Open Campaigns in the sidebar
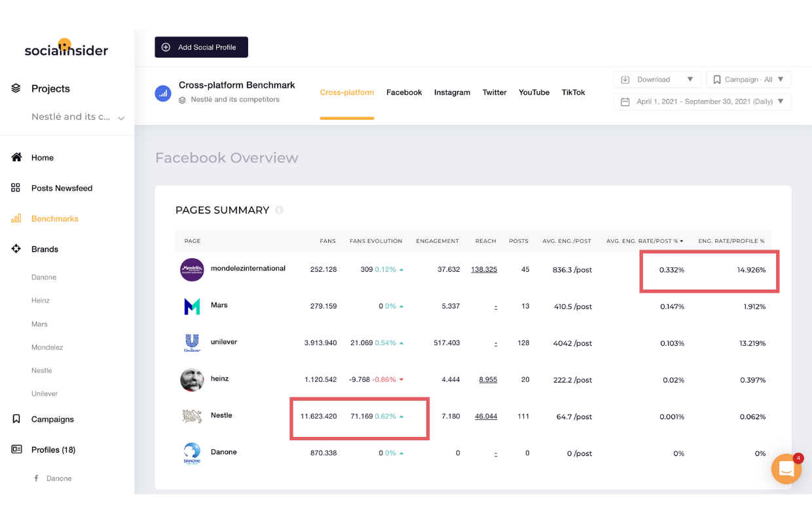Screen dimensions: 812x524 [x=52, y=419]
